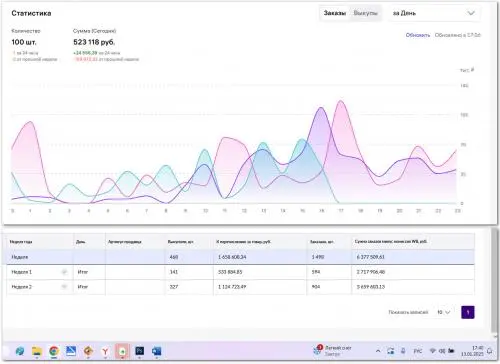Viewport: 500px width, 364px height.
Task: Open the volume tray icon
Action: 442,351
